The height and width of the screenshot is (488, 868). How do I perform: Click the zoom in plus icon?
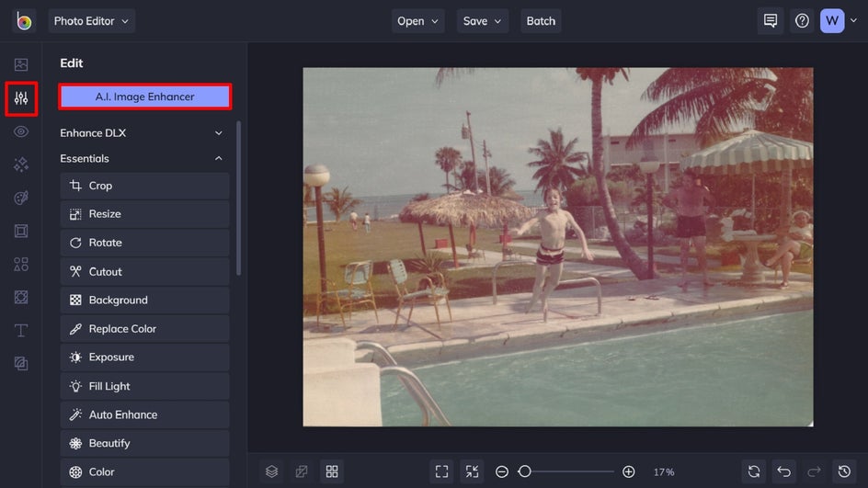point(628,471)
